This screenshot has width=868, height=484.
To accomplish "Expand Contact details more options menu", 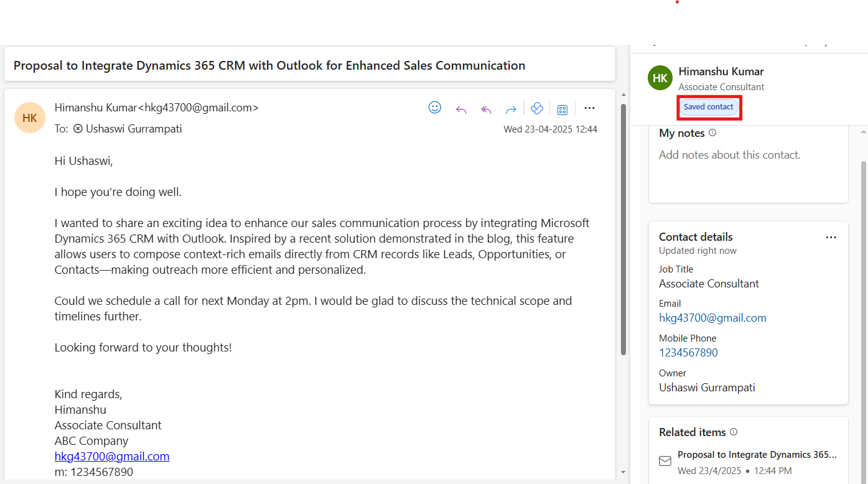I will click(x=831, y=237).
